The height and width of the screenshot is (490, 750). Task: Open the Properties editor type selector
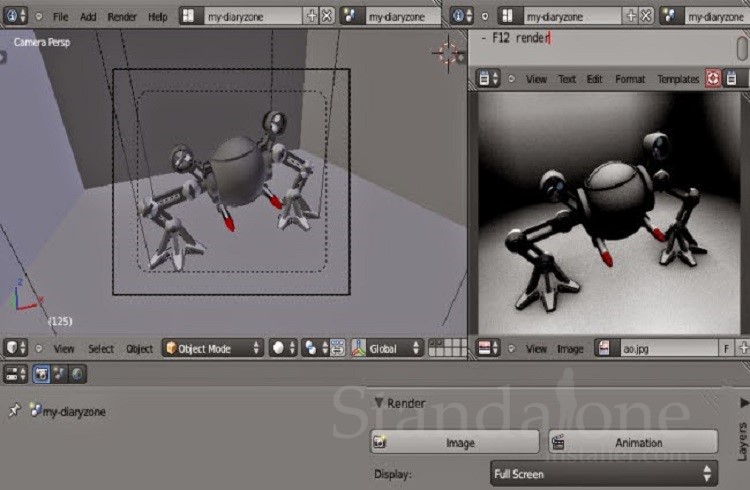click(x=16, y=374)
